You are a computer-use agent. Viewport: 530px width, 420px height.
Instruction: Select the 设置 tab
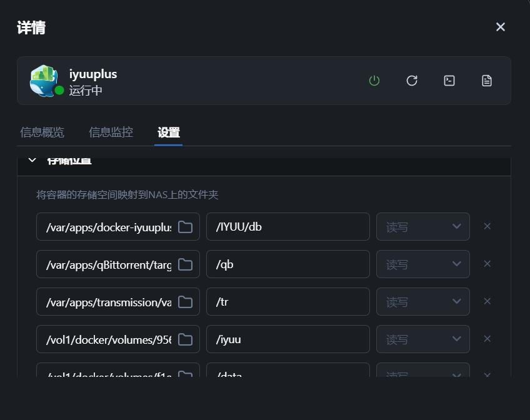pyautogui.click(x=169, y=132)
